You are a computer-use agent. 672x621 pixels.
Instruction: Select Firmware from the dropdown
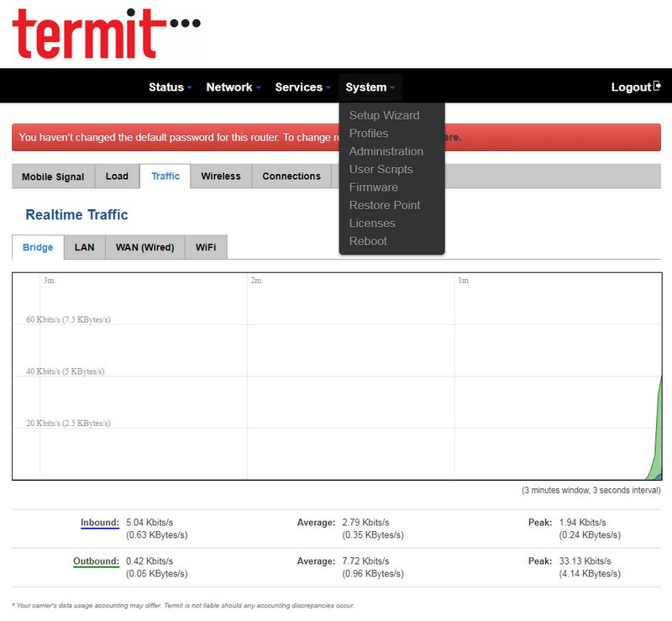(373, 187)
